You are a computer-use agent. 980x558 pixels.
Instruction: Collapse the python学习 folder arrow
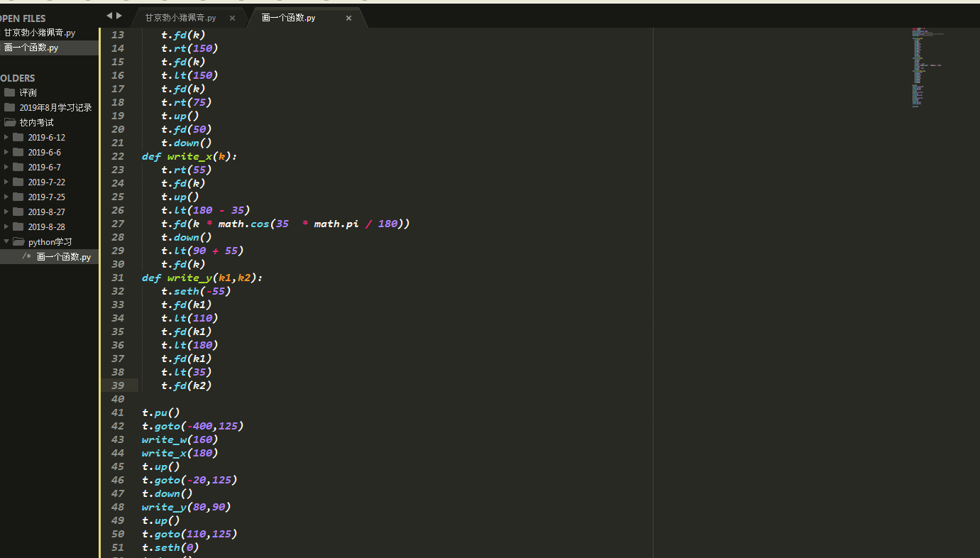(x=6, y=241)
